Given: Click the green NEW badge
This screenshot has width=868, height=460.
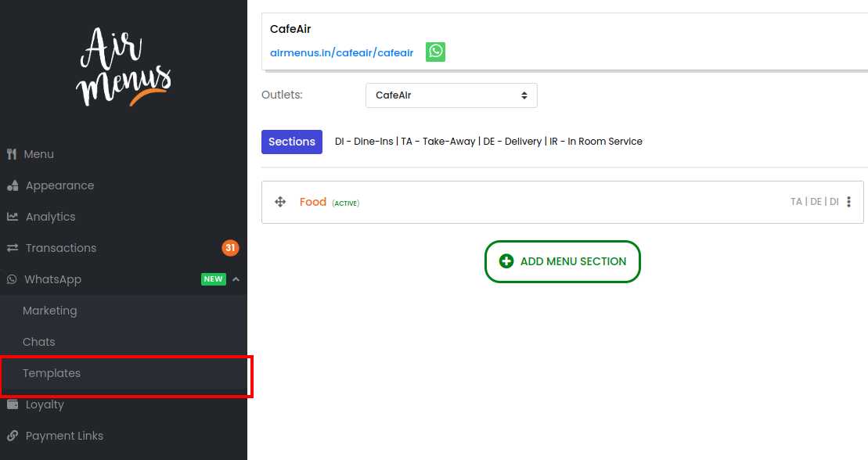Looking at the screenshot, I should pyautogui.click(x=213, y=279).
